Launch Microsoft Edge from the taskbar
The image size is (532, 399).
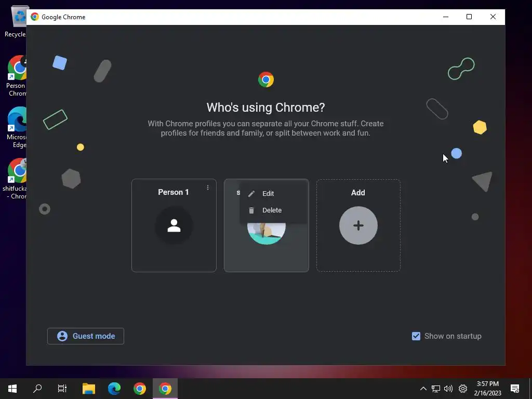coord(114,389)
